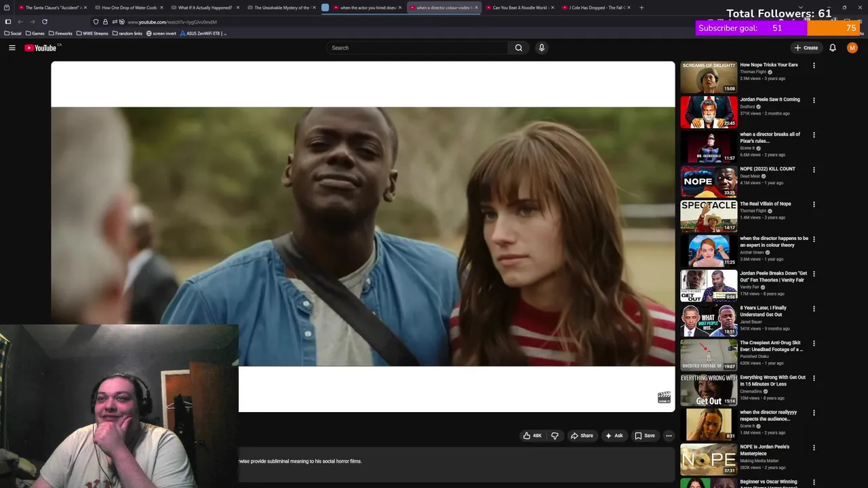
Task: Switch to 'when the actor you hired' tab
Action: pos(367,7)
